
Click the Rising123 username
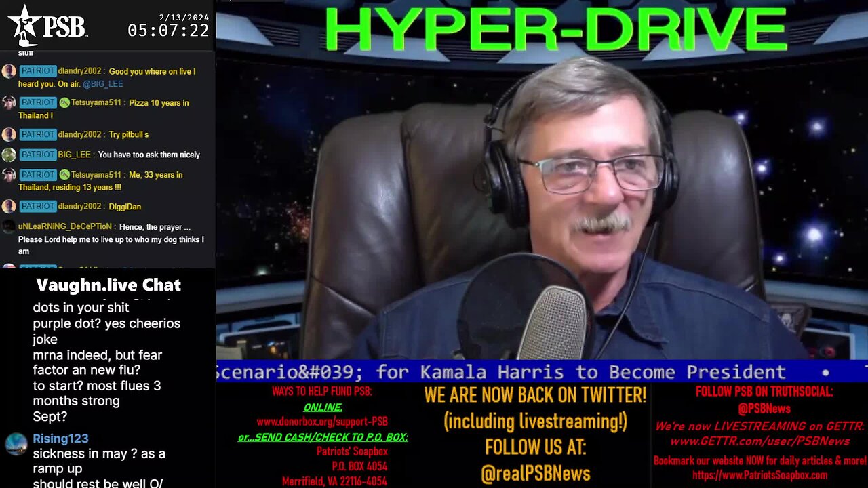(x=60, y=439)
